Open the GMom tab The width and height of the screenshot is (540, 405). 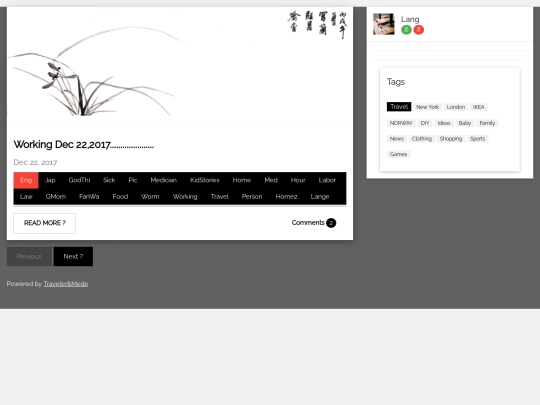(56, 197)
